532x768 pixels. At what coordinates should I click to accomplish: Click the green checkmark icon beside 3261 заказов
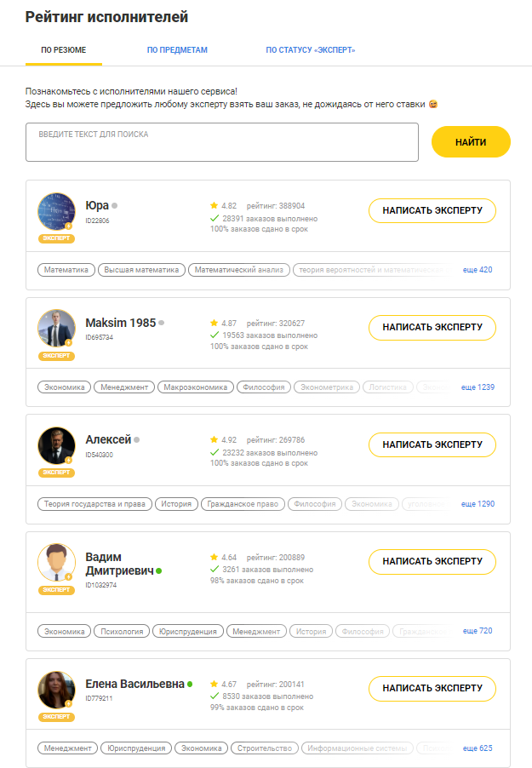pyautogui.click(x=214, y=569)
